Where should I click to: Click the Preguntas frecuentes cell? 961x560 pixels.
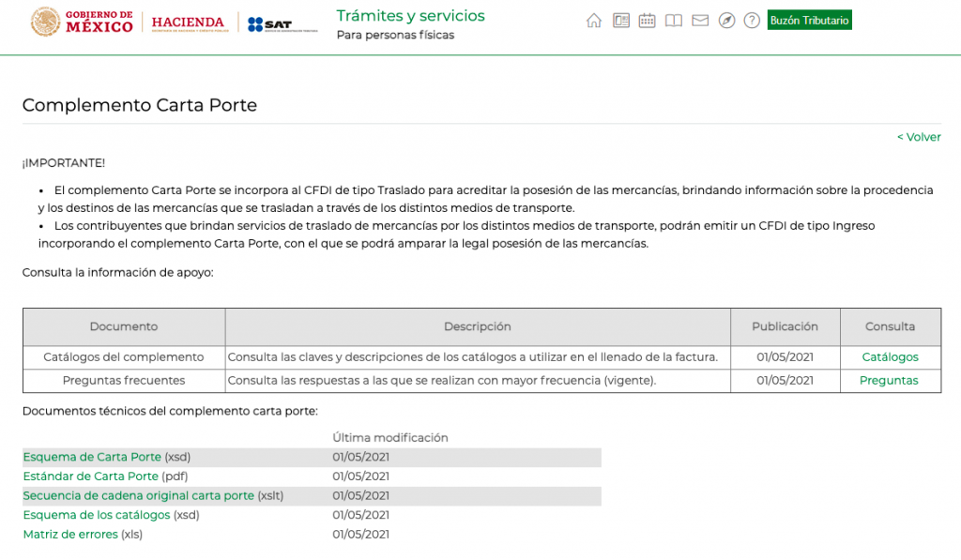[x=124, y=381]
